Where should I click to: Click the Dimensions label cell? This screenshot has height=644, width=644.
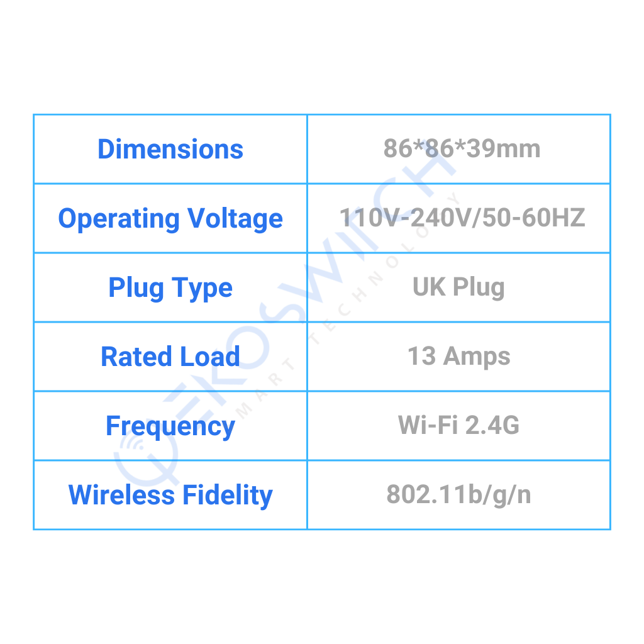click(170, 149)
